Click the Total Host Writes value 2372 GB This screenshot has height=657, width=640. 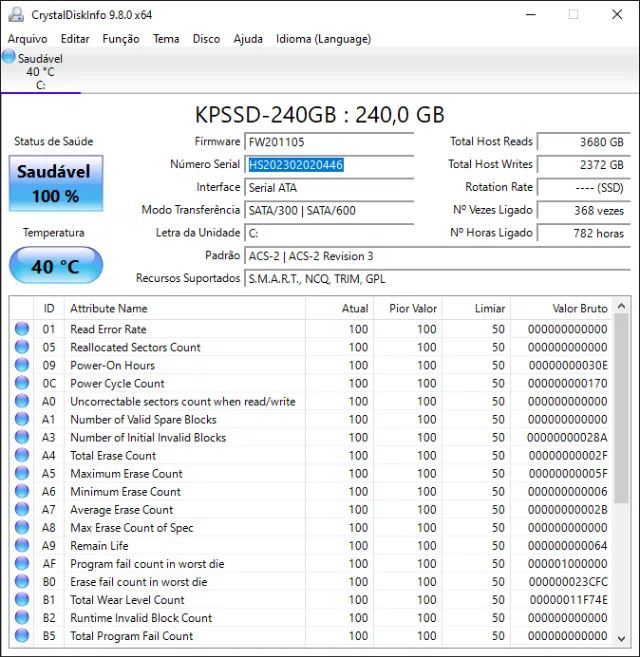(583, 165)
